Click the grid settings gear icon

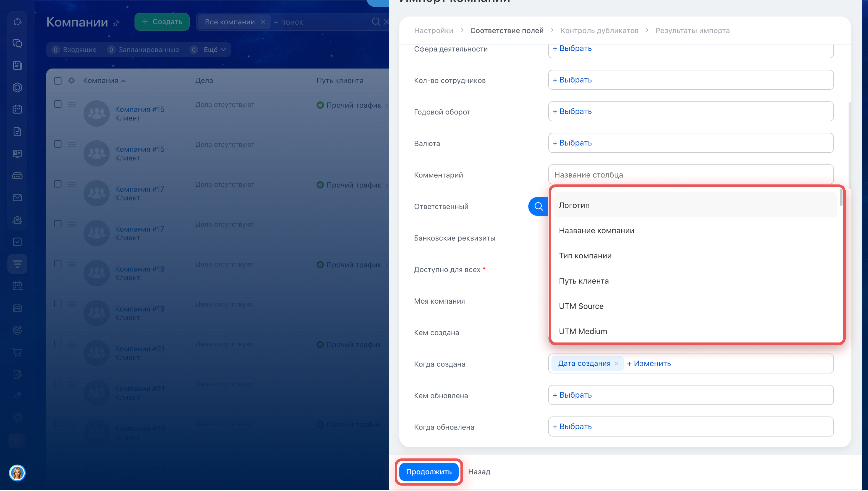[x=71, y=81]
